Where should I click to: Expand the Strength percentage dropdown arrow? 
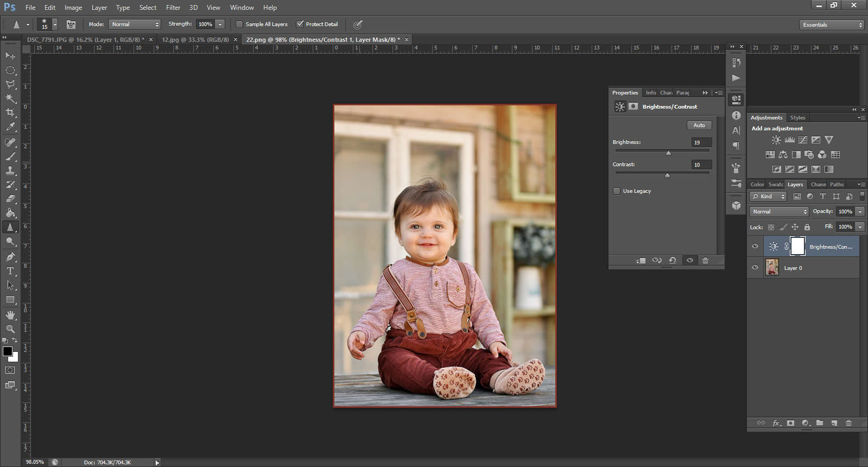click(220, 24)
